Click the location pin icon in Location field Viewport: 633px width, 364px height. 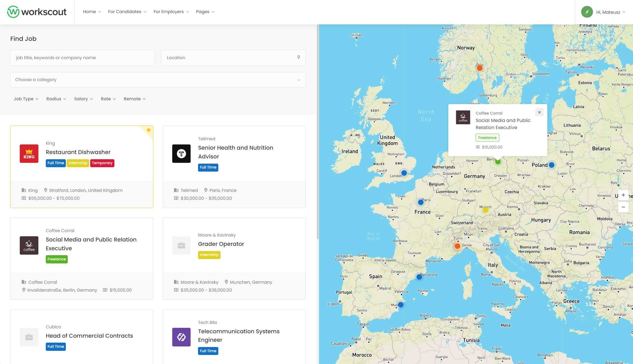pos(298,57)
